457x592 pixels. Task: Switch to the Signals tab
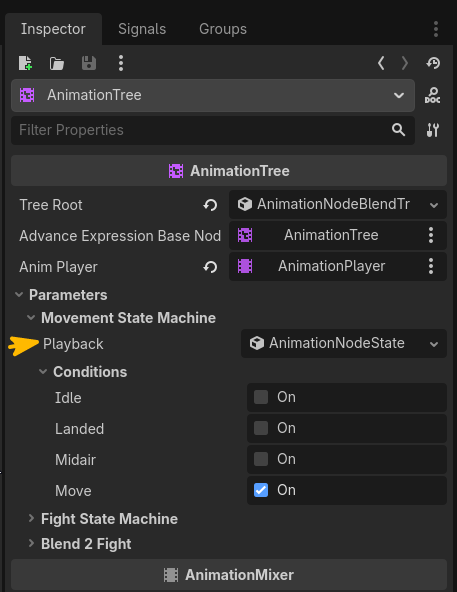coord(142,29)
